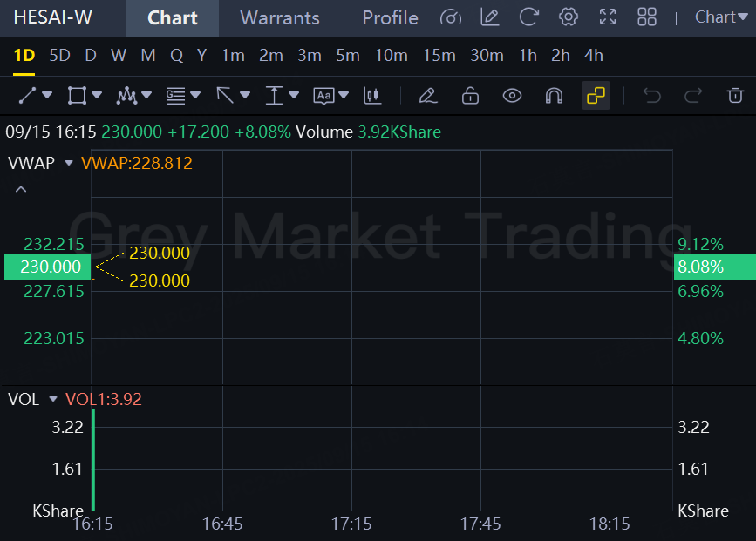Select the W weekly timeframe
This screenshot has width=756, height=541.
point(119,56)
